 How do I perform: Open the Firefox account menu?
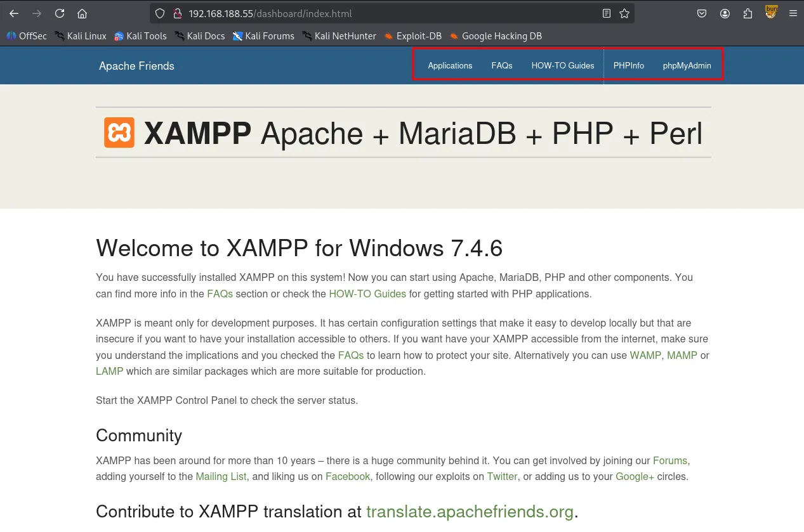pyautogui.click(x=725, y=13)
